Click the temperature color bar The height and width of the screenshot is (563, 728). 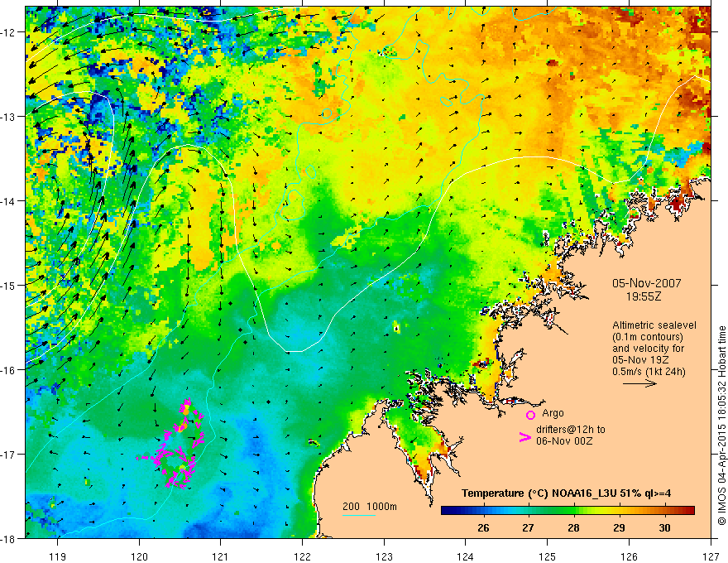tap(568, 511)
